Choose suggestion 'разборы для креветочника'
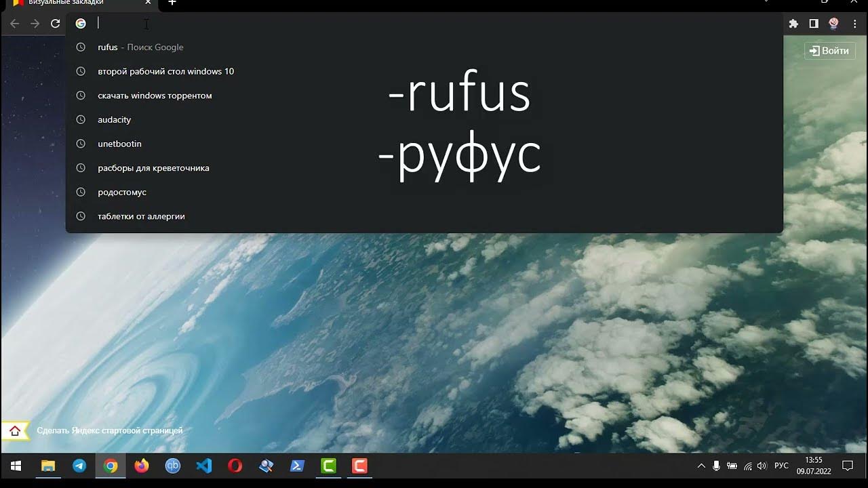The width and height of the screenshot is (868, 488). [424, 168]
